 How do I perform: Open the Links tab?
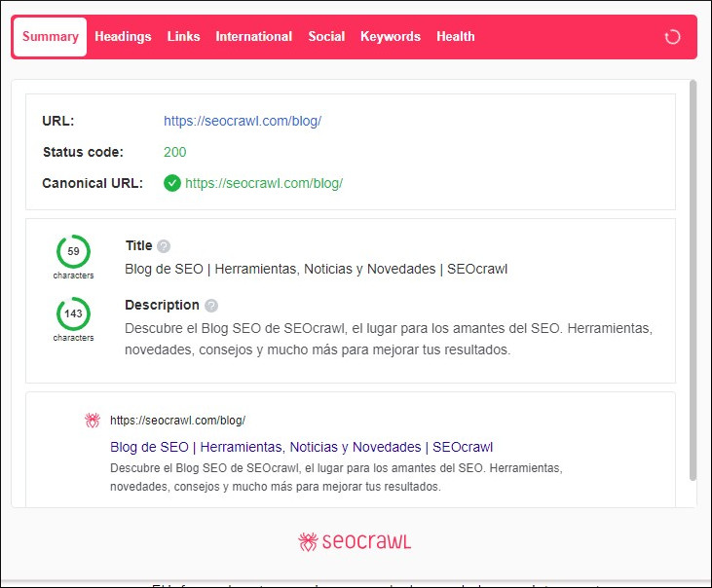[x=183, y=37]
